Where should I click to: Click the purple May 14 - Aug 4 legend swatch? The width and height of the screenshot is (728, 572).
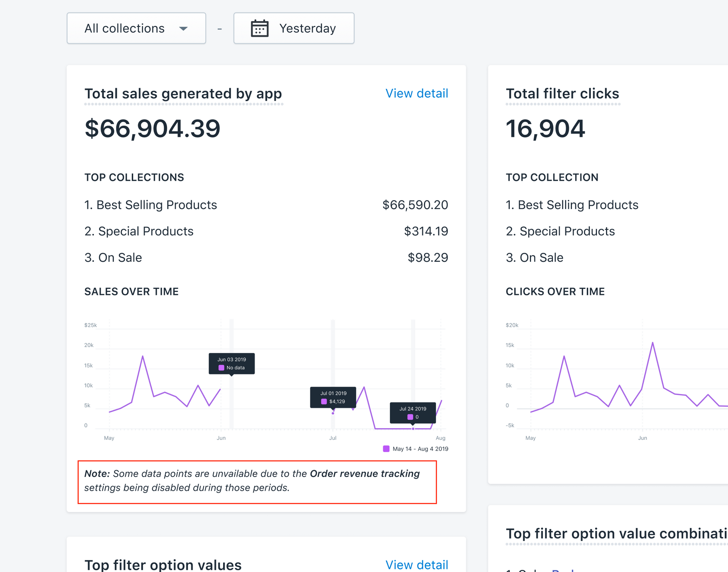pyautogui.click(x=386, y=449)
